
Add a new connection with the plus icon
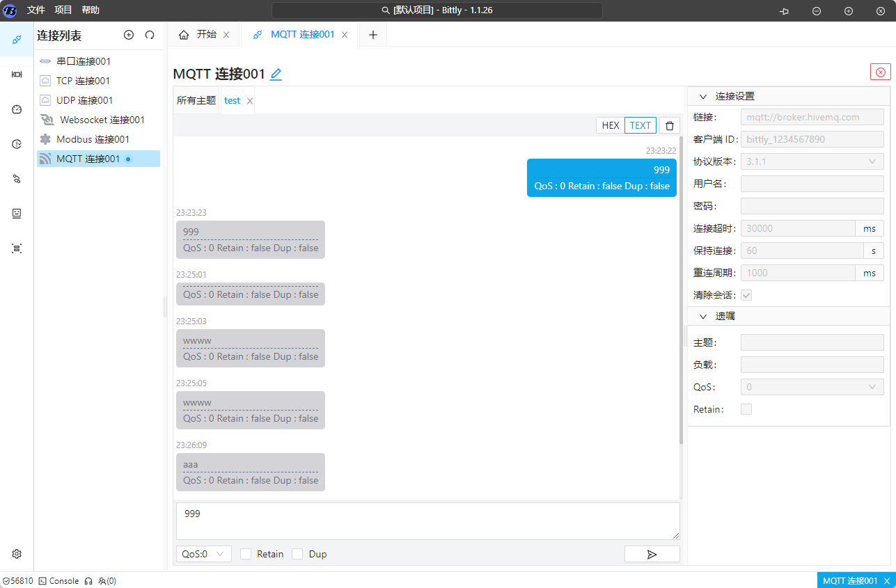click(129, 35)
